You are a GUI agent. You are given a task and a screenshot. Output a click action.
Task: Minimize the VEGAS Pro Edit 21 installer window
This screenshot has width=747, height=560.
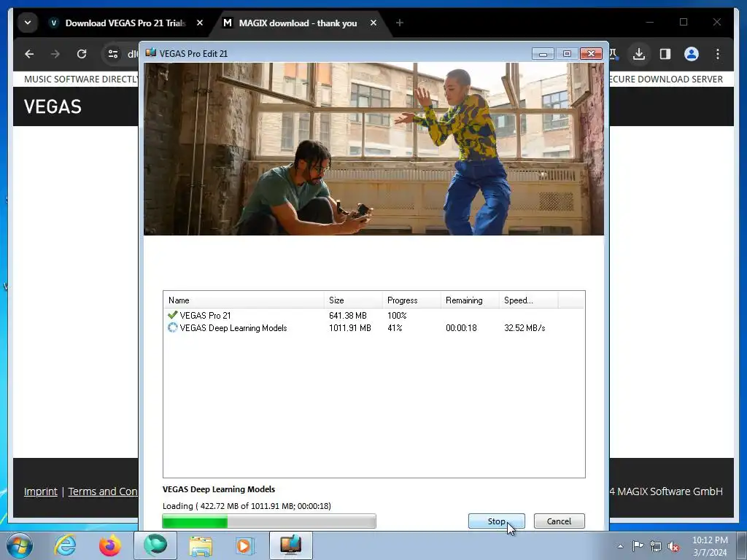[x=543, y=54]
